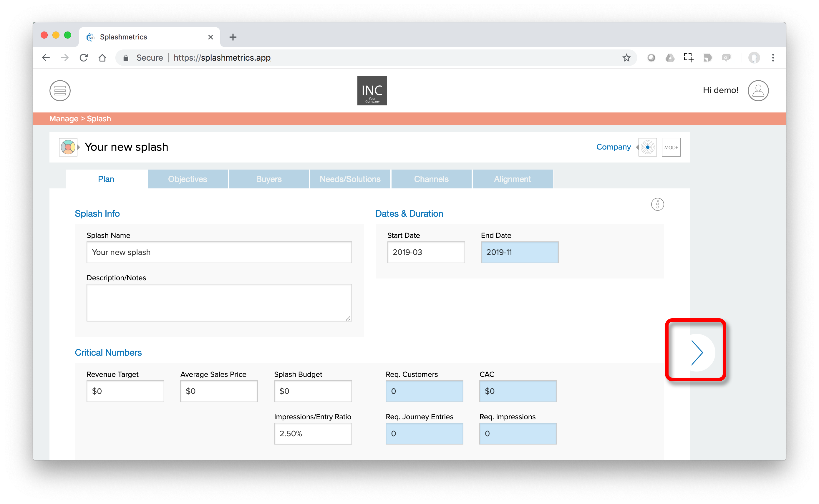Viewport: 819px width, 504px height.
Task: Open the Needs/Solutions tab
Action: point(350,179)
